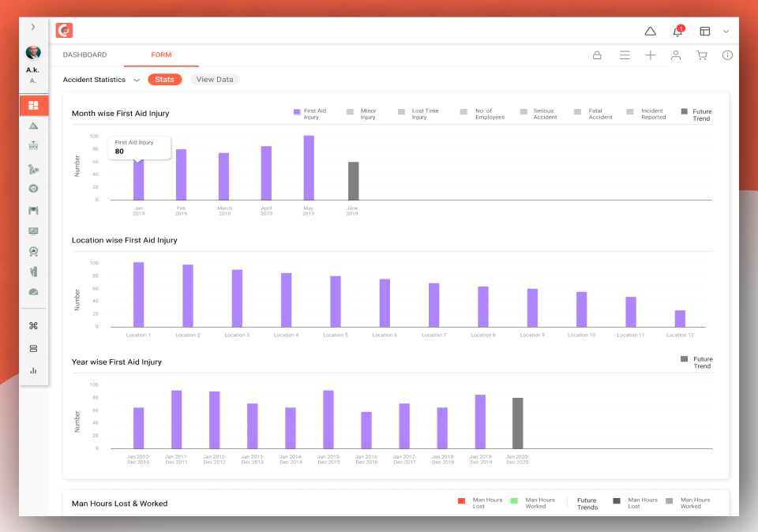Open the monitor screen sidebar icon
Screen dimensions: 758x532
click(33, 231)
